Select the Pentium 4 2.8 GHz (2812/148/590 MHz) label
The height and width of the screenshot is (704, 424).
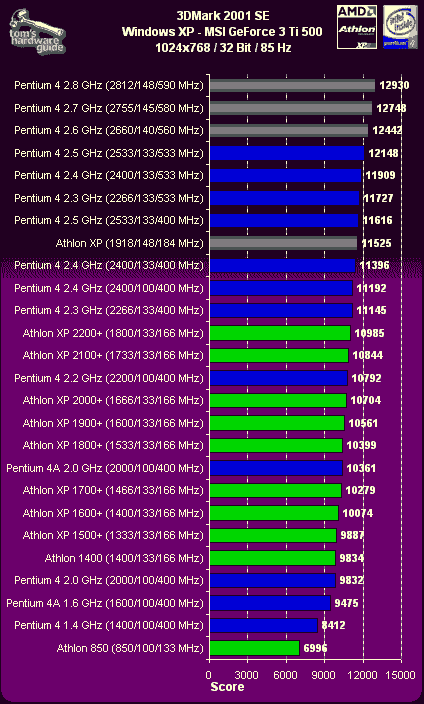point(109,85)
